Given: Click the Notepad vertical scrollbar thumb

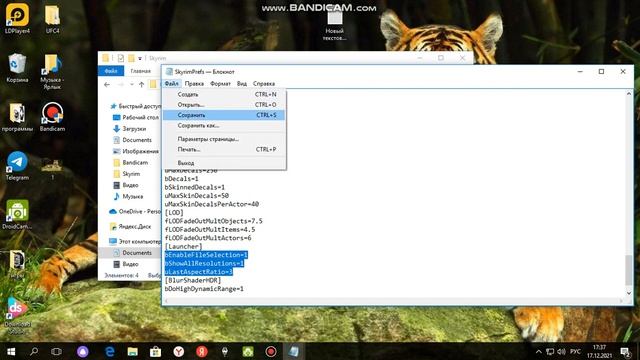Looking at the screenshot, I should coord(629,270).
